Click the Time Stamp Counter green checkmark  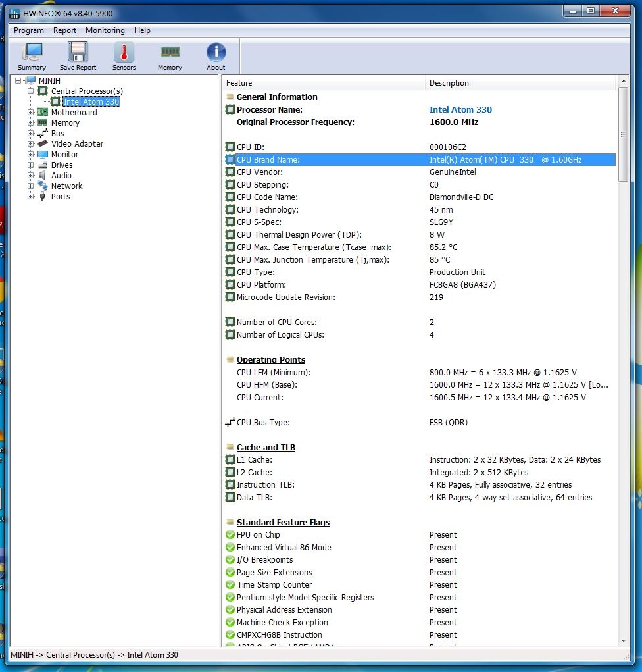(230, 585)
